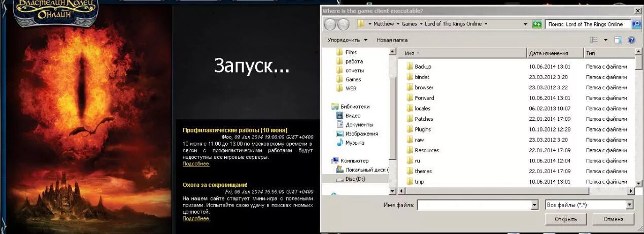The image size is (644, 234).
Task: Close the game client executable dialog
Action: point(637,11)
